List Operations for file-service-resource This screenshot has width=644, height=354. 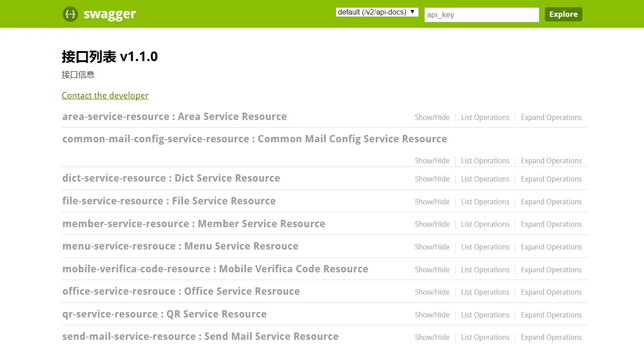pos(485,202)
